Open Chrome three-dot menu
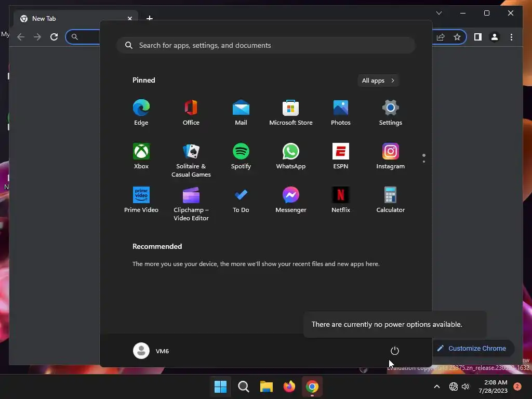This screenshot has width=532, height=399. (511, 37)
